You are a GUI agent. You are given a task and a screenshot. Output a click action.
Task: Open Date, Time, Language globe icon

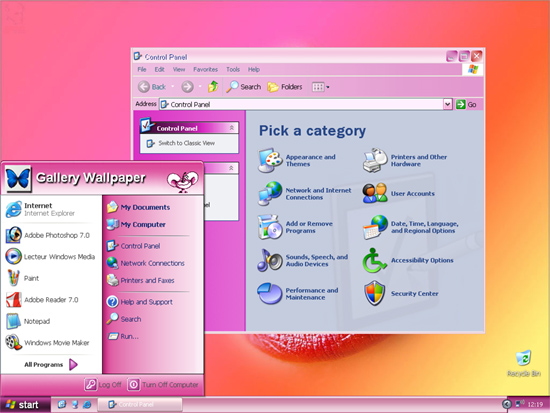coord(375,227)
